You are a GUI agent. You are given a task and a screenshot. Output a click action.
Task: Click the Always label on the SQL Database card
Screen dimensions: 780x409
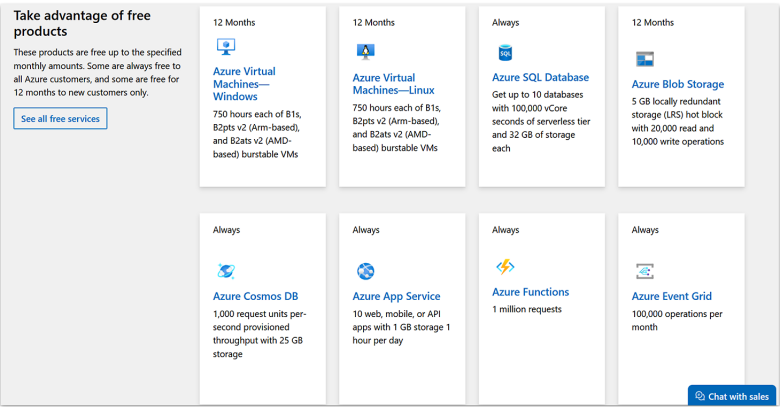click(505, 22)
